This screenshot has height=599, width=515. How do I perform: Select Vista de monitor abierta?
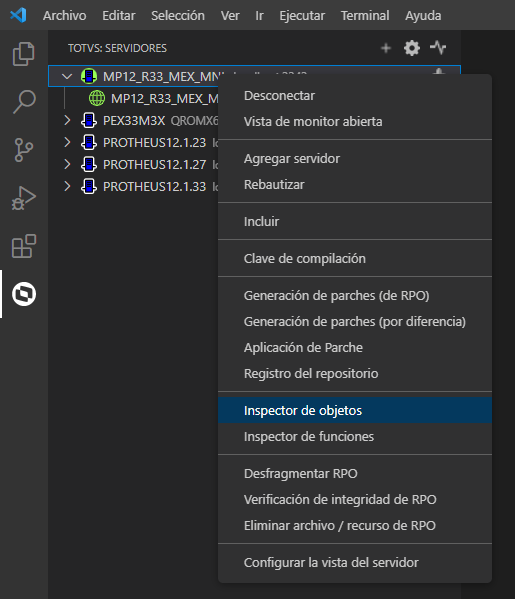[355, 121]
